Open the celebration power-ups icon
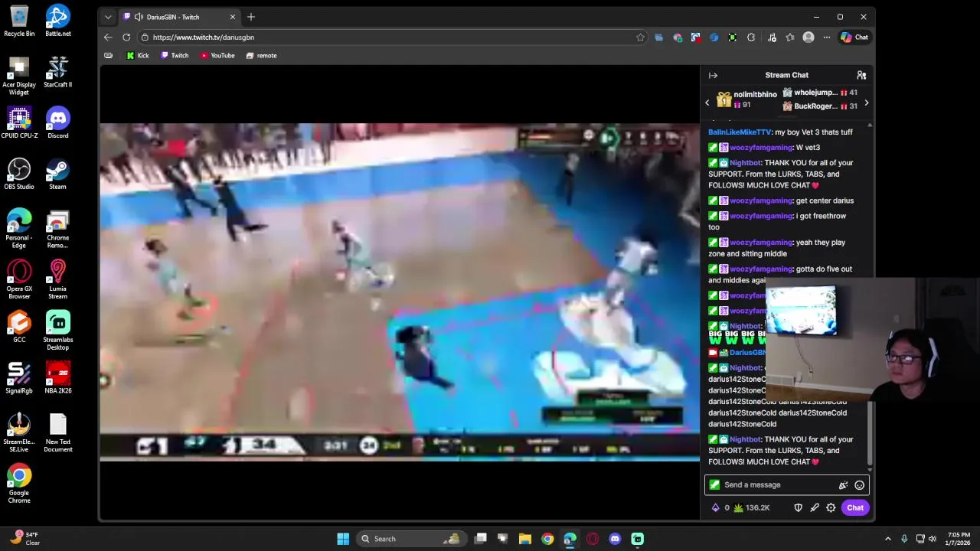The height and width of the screenshot is (551, 980). 843,485
